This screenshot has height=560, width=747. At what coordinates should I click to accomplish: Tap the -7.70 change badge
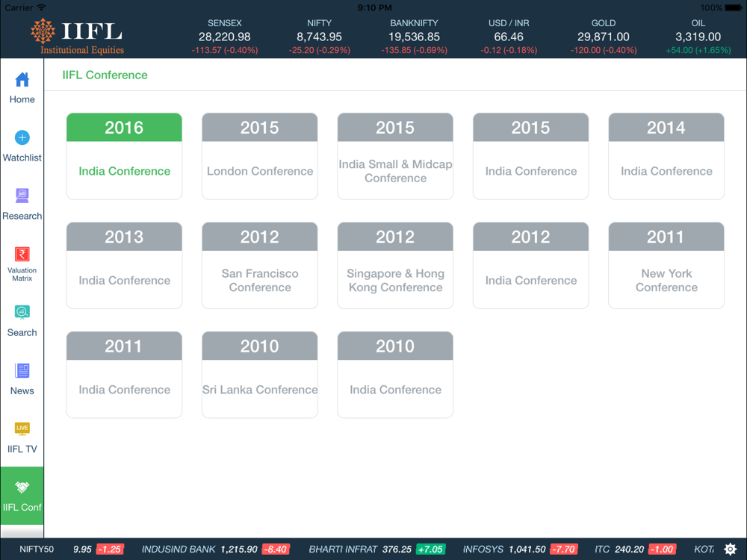(563, 549)
